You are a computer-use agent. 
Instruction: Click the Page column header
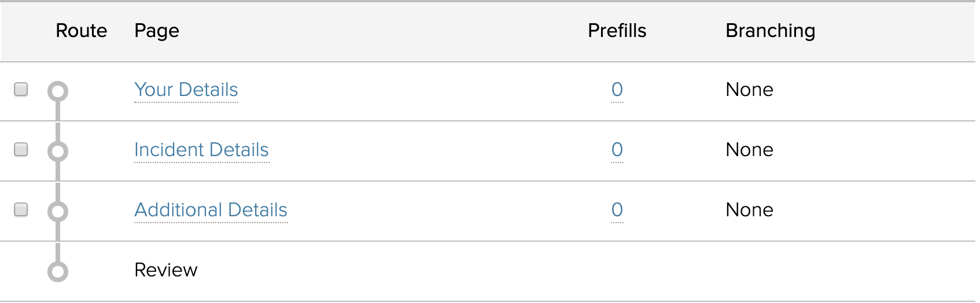point(157,31)
